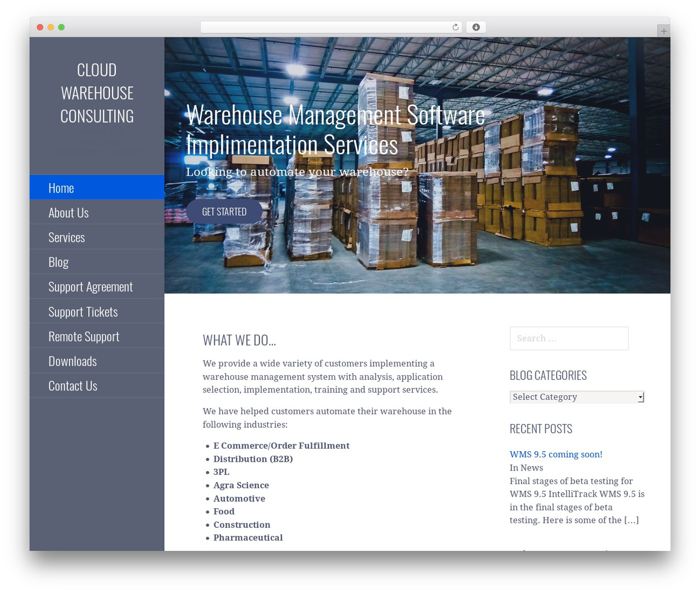Screen dimensions: 700x593
Task: Open Support Tickets in the sidebar
Action: click(x=97, y=311)
